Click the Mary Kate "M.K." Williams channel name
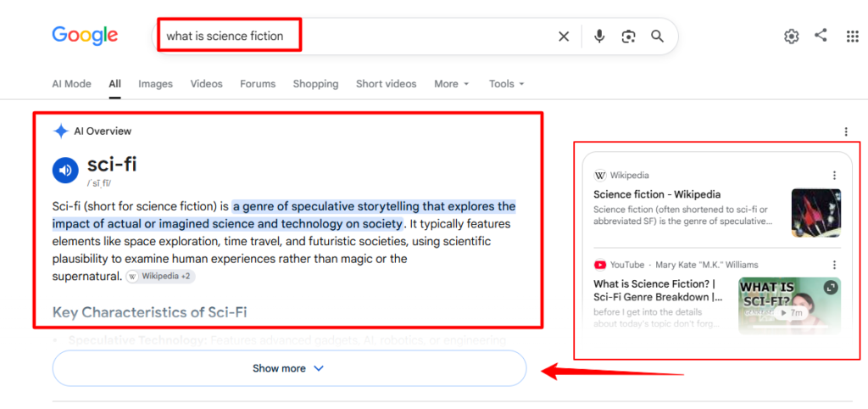The width and height of the screenshot is (868, 409). [x=707, y=265]
